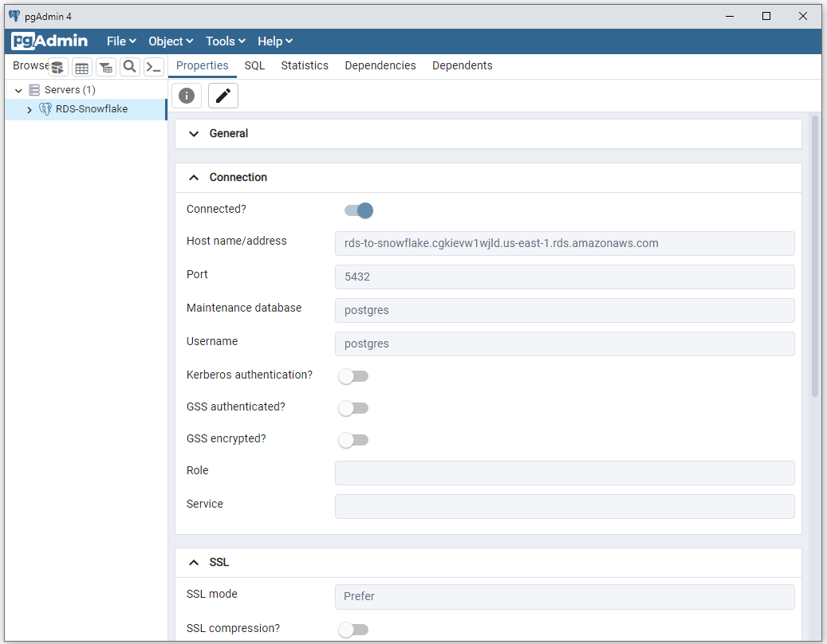Open the View Data table icon
The image size is (827, 644).
[82, 67]
